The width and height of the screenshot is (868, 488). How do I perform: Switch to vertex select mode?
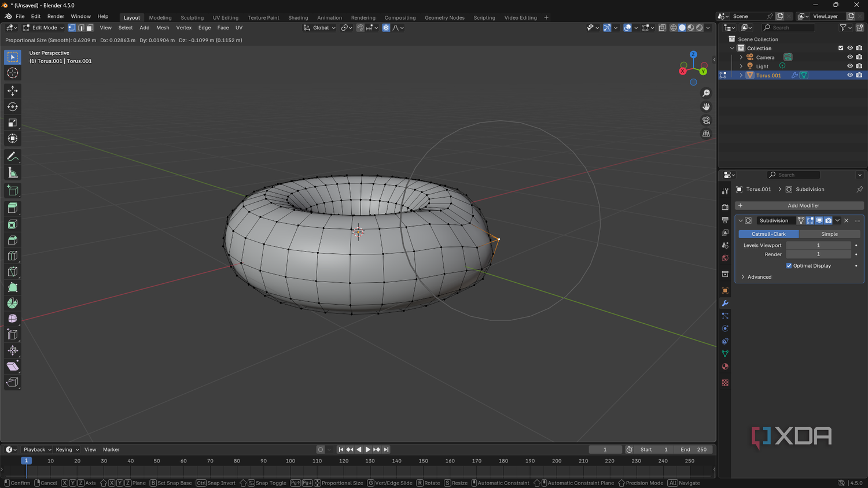[72, 28]
